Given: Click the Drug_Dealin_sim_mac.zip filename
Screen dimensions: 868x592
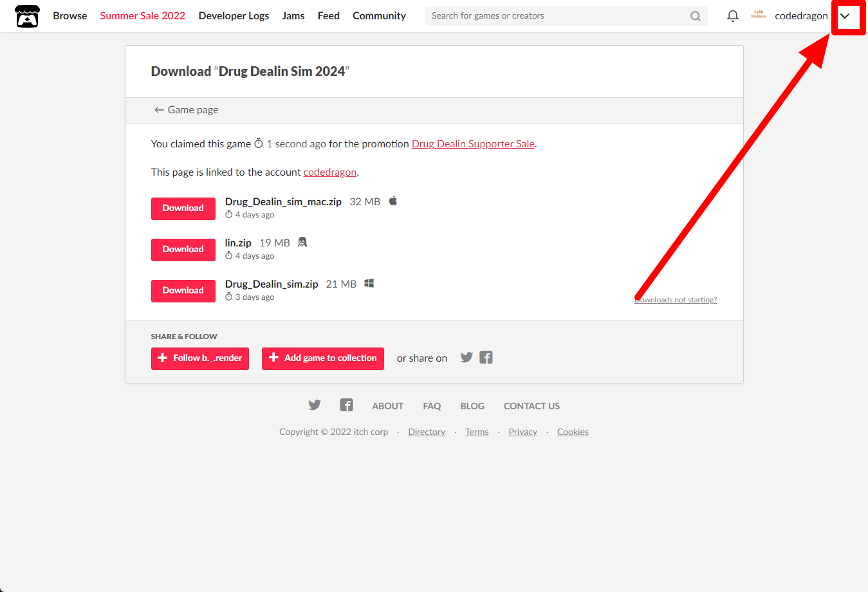Looking at the screenshot, I should pos(283,202).
